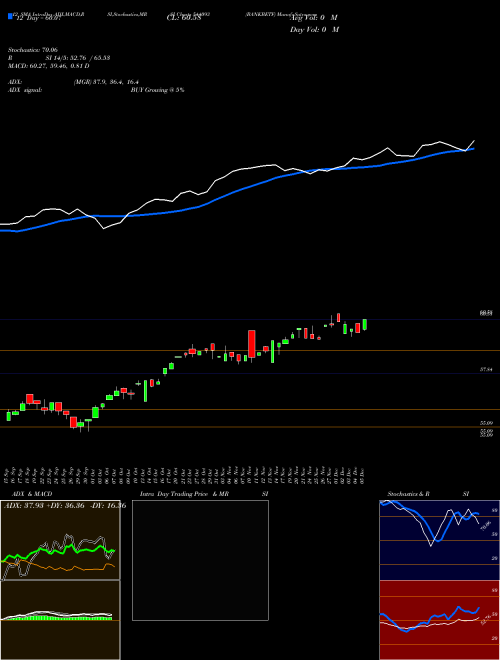Click the 'CL: 60.58' closing price text
The width and height of the screenshot is (500, 660).
click(184, 19)
